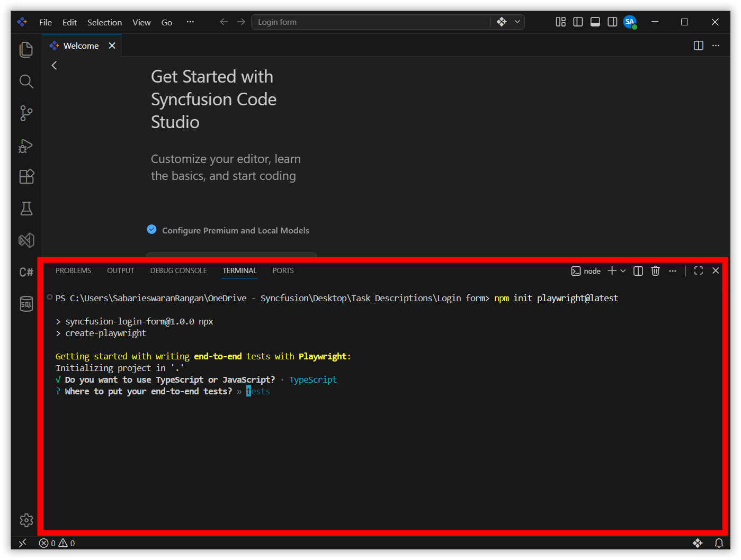Open the Selection menu
This screenshot has height=560, width=741.
104,22
